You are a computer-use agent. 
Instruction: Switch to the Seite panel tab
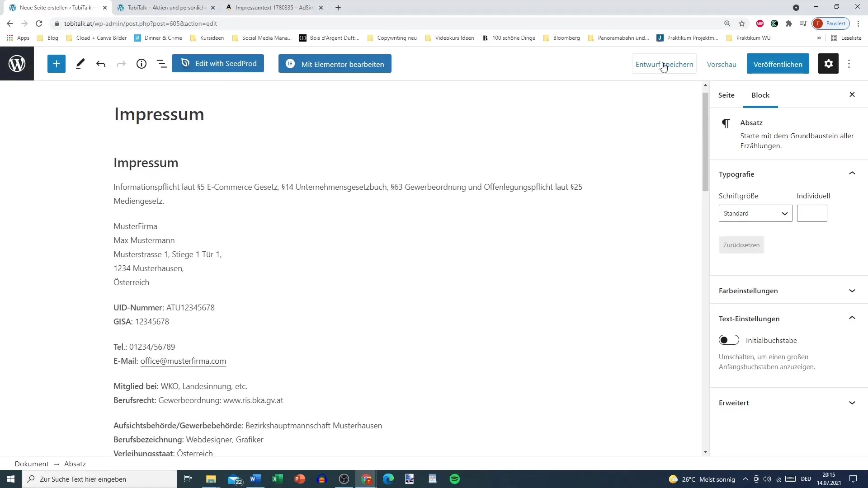(x=726, y=95)
